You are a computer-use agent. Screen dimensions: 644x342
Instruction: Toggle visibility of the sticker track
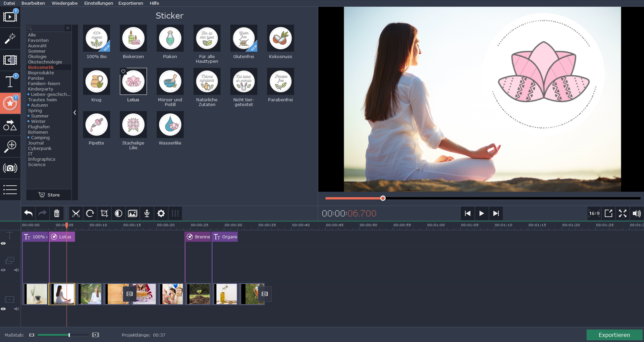point(4,243)
